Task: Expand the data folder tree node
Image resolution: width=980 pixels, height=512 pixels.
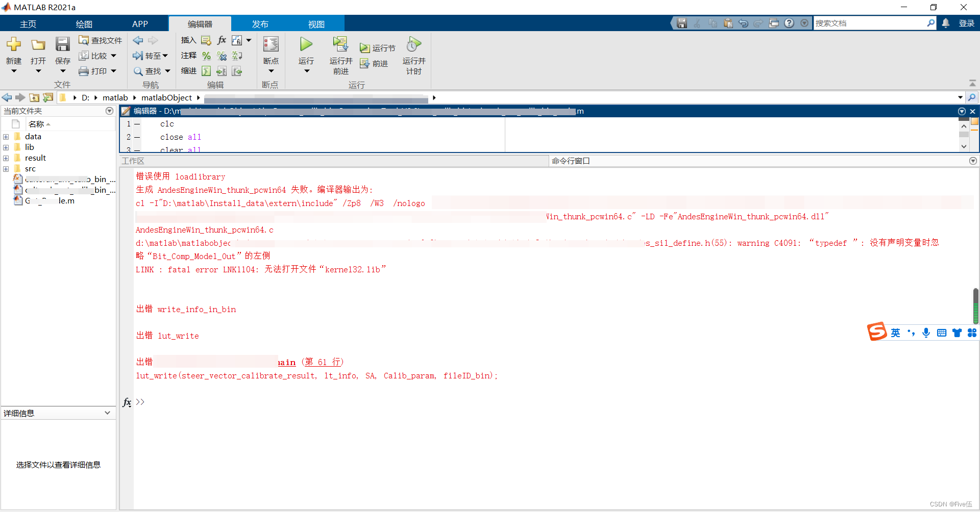Action: coord(6,137)
